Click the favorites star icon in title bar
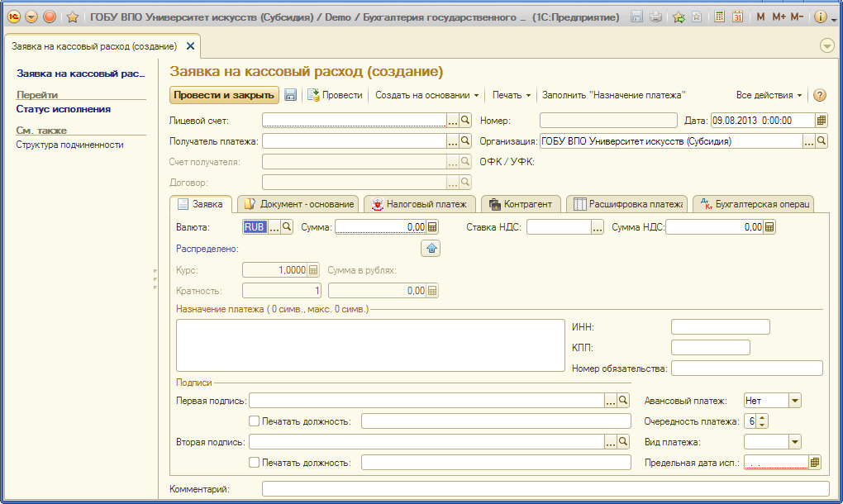This screenshot has height=504, width=843. pyautogui.click(x=72, y=17)
